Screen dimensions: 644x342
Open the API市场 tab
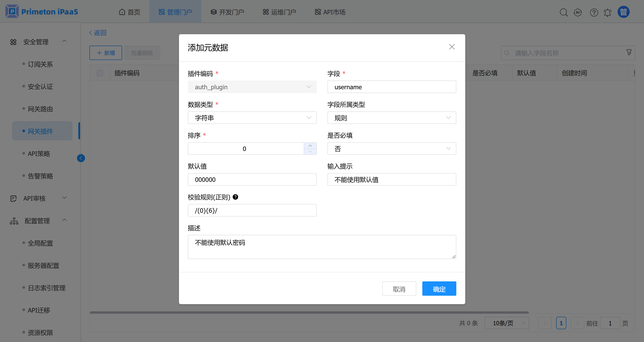[330, 12]
